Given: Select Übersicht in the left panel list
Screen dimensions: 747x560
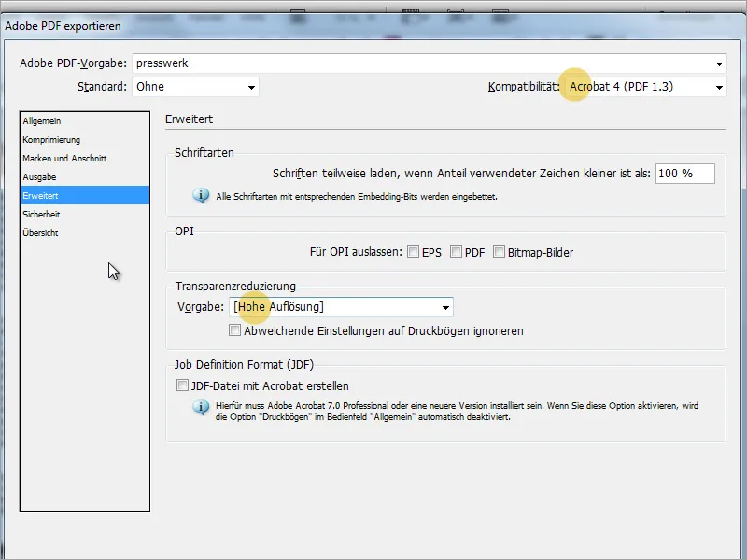Looking at the screenshot, I should [85, 232].
